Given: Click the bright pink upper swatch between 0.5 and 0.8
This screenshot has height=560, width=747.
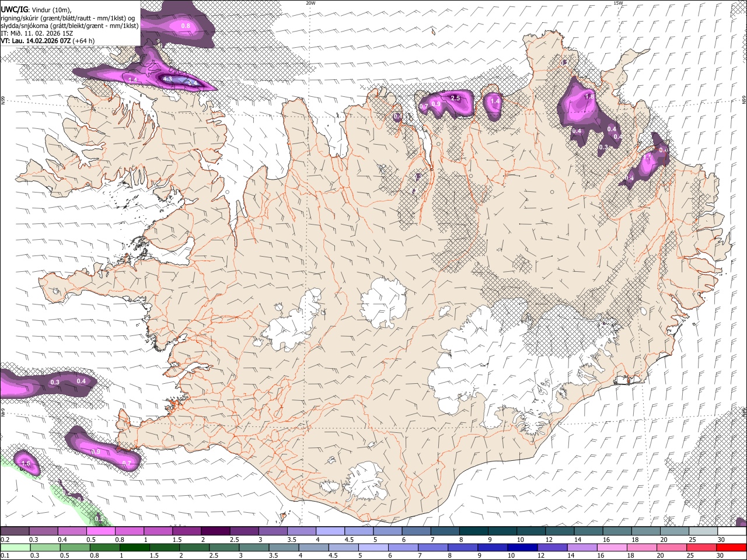Looking at the screenshot, I should point(100,531).
